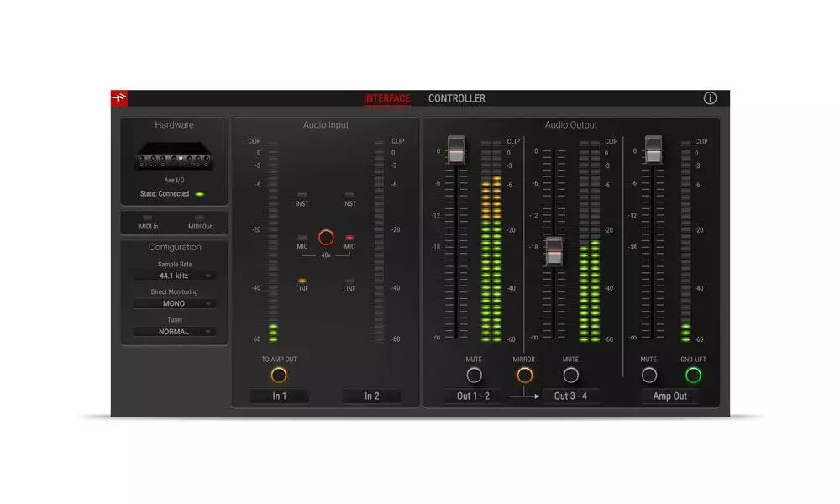
Task: Click the 'Audio Output' panel heading
Action: pos(570,125)
